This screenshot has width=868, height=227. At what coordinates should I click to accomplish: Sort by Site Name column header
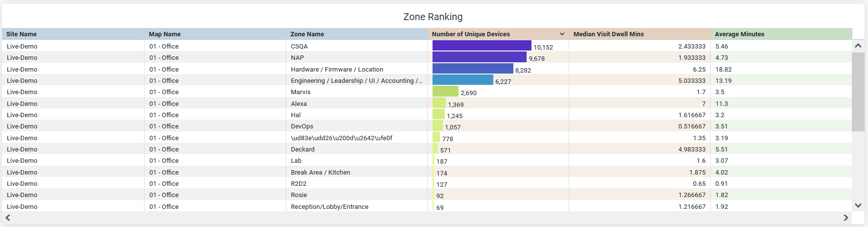click(x=22, y=34)
